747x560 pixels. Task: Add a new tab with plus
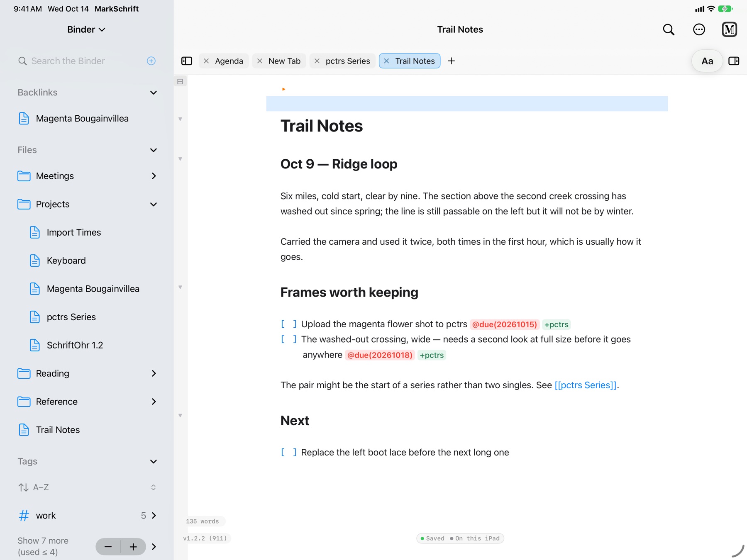(452, 61)
